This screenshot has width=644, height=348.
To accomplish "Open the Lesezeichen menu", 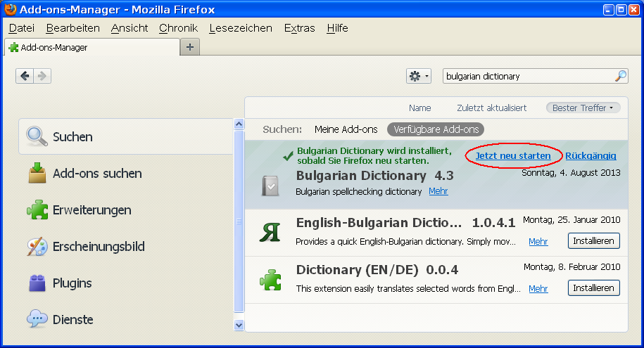I will click(241, 28).
